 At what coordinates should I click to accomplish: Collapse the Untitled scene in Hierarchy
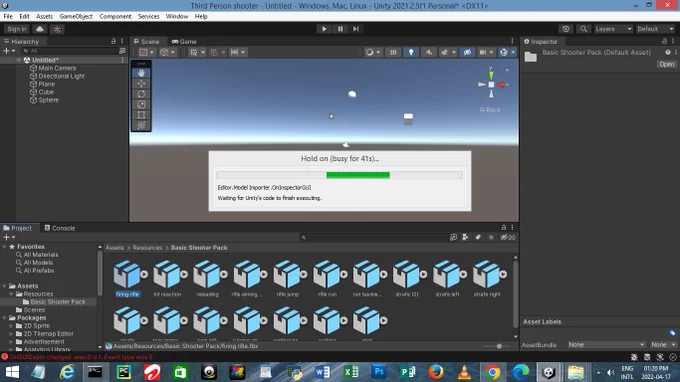click(x=20, y=60)
